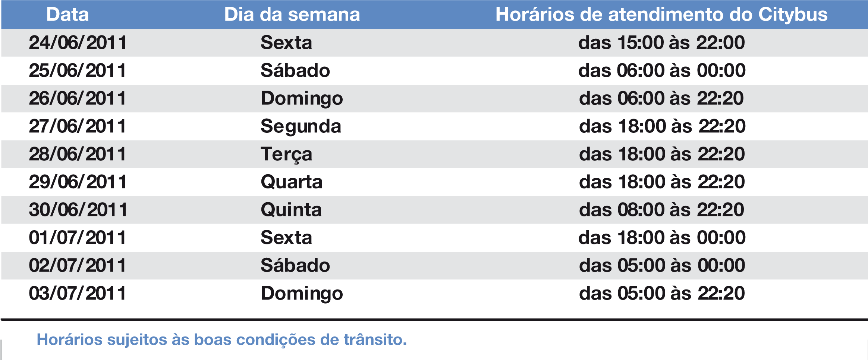Select the Quarta weekday cell

pyautogui.click(x=292, y=182)
